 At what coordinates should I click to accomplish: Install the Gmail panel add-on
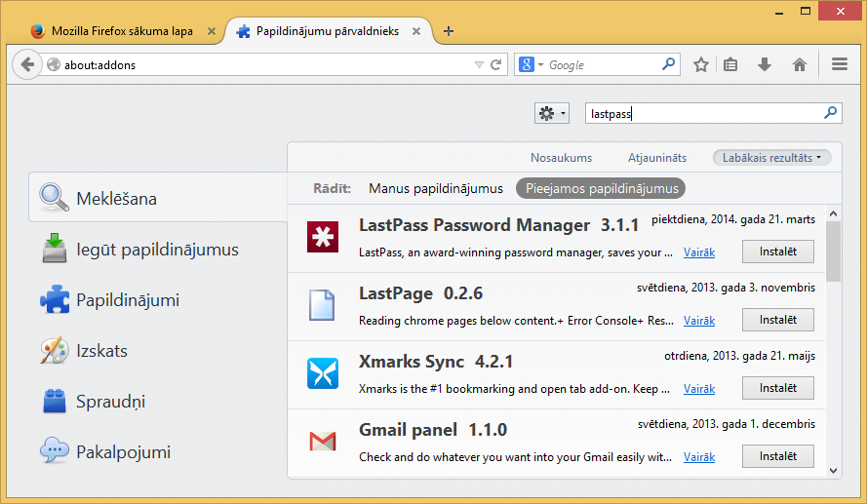777,456
